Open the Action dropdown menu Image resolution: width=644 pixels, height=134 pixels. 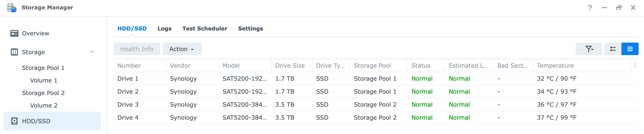[182, 49]
